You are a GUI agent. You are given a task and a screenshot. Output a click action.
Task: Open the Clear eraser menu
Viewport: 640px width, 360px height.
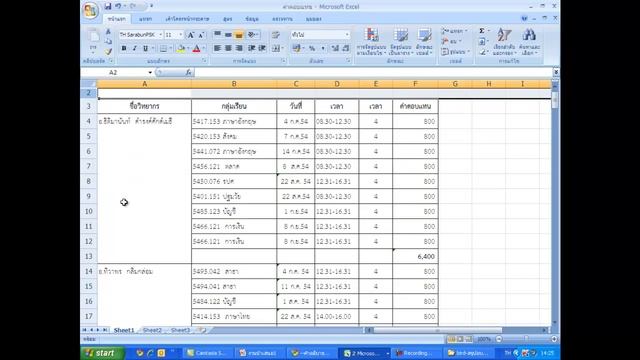(483, 52)
